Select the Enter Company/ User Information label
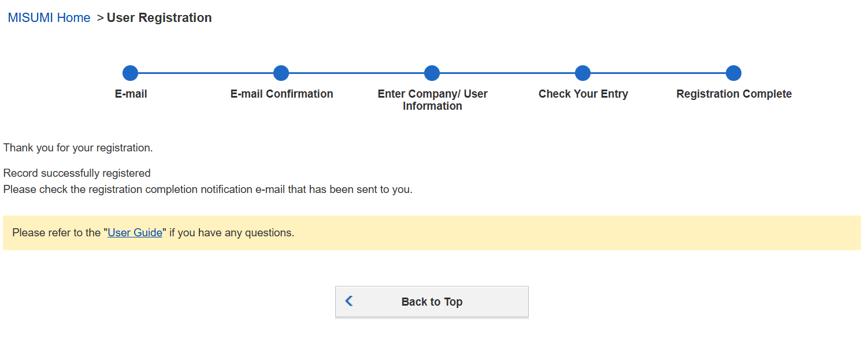Screen dimensions: 868x338 [x=432, y=99]
